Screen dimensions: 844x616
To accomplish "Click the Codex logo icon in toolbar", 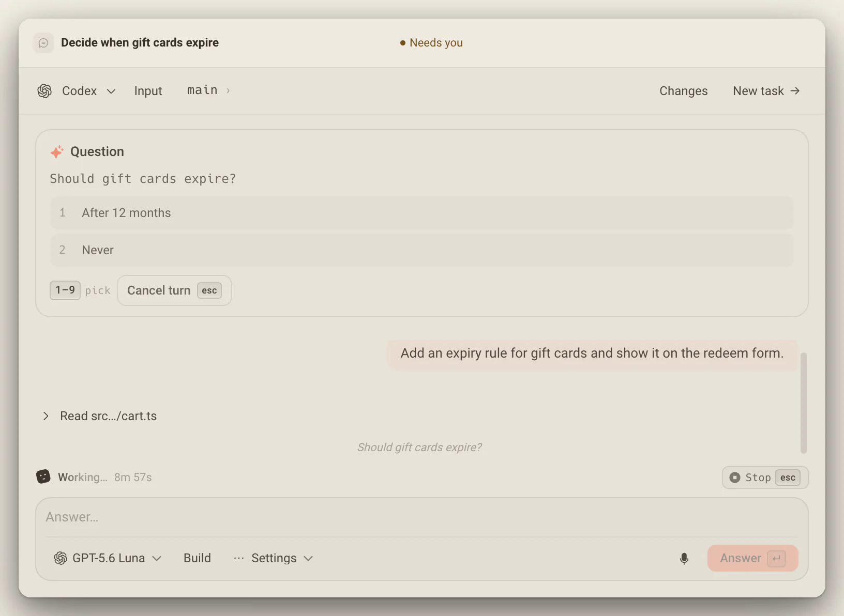I will [44, 91].
